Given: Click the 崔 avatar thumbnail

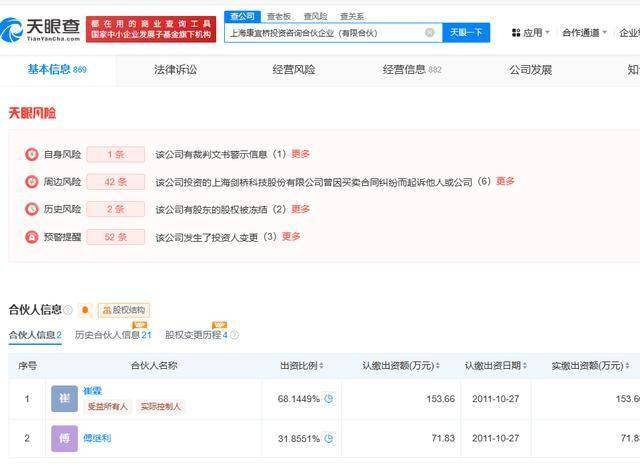Looking at the screenshot, I should [64, 398].
